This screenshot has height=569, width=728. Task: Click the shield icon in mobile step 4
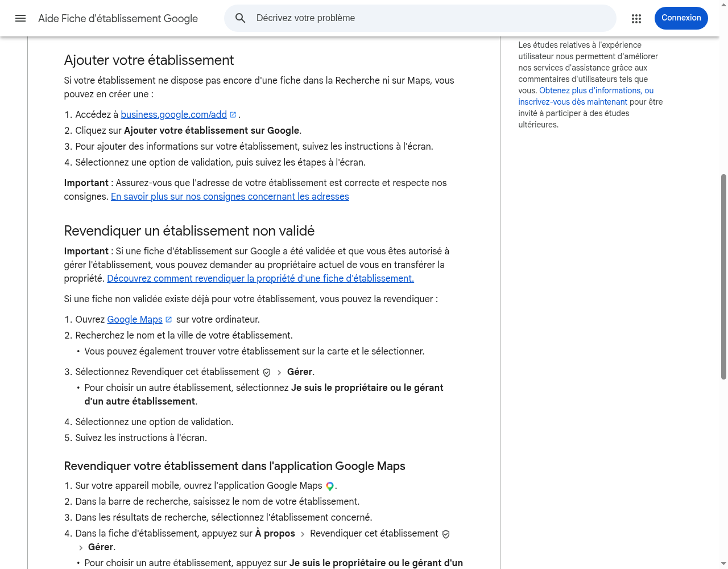(446, 534)
